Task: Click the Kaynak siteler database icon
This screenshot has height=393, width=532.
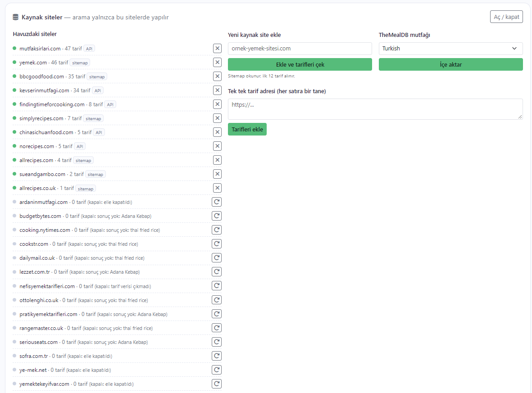Action: [x=16, y=17]
